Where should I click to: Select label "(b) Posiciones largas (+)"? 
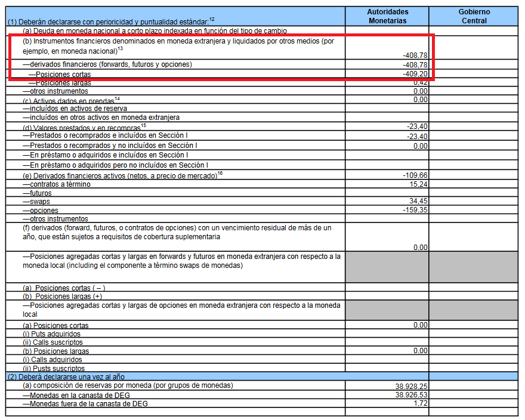point(62,297)
